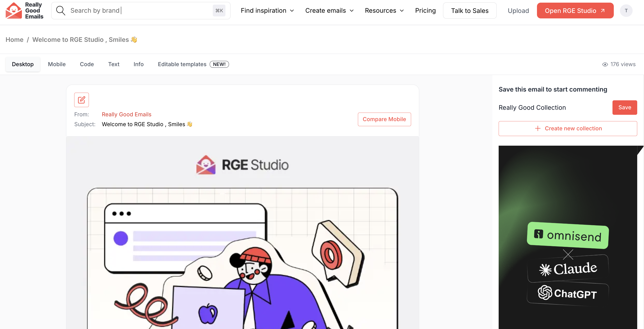This screenshot has height=329, width=644.
Task: Click the Really Good Collection label
Action: 532,108
